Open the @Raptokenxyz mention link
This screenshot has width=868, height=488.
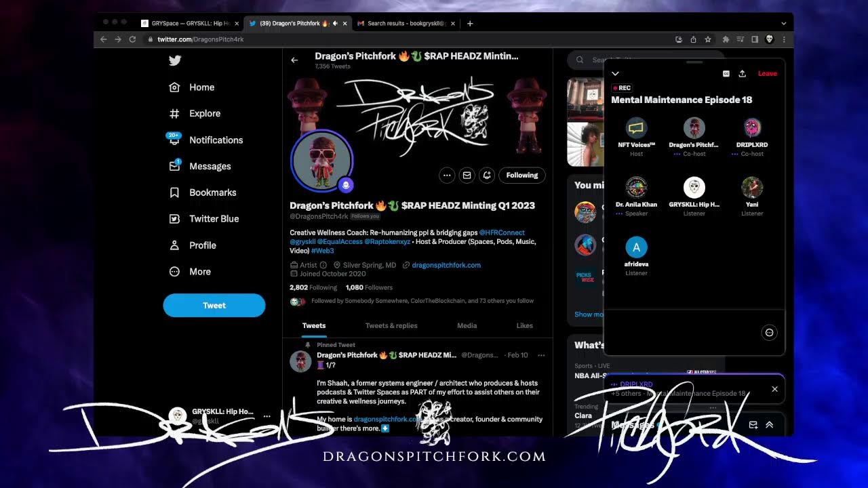(387, 241)
